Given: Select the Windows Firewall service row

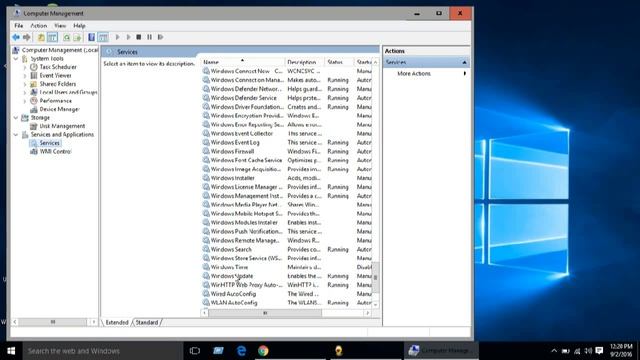Looking at the screenshot, I should (287, 151).
